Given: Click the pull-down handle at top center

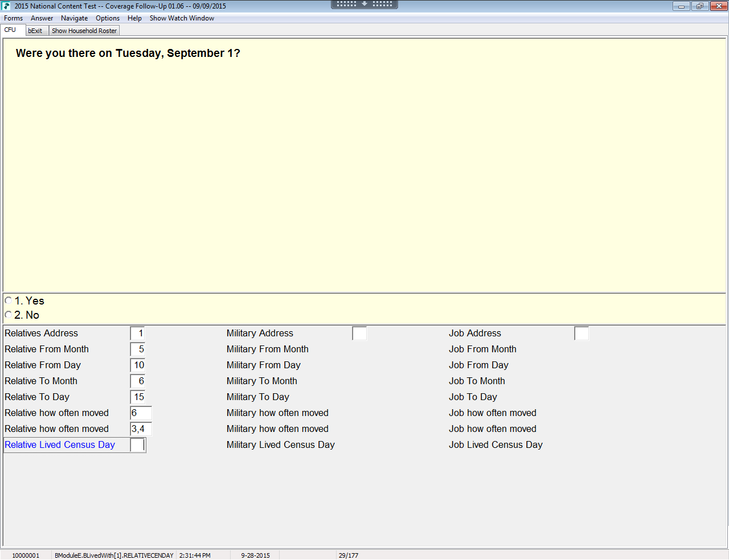Looking at the screenshot, I should click(364, 4).
